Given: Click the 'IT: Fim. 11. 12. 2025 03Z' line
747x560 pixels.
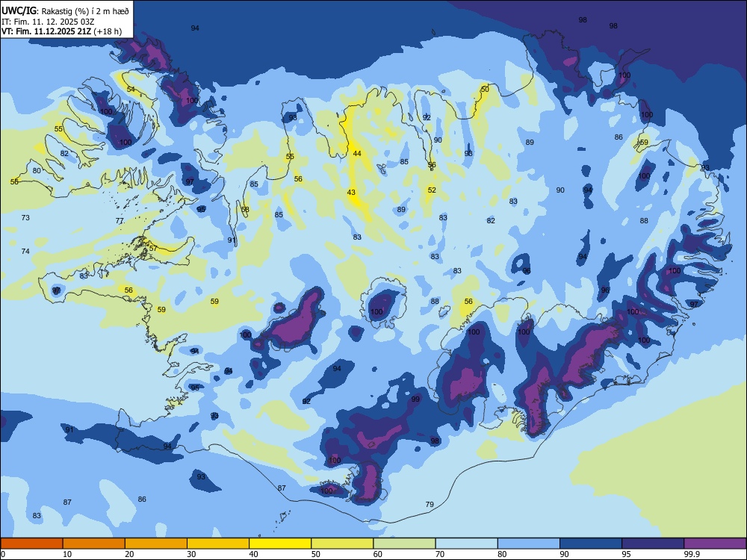Looking at the screenshot, I should pos(48,22).
